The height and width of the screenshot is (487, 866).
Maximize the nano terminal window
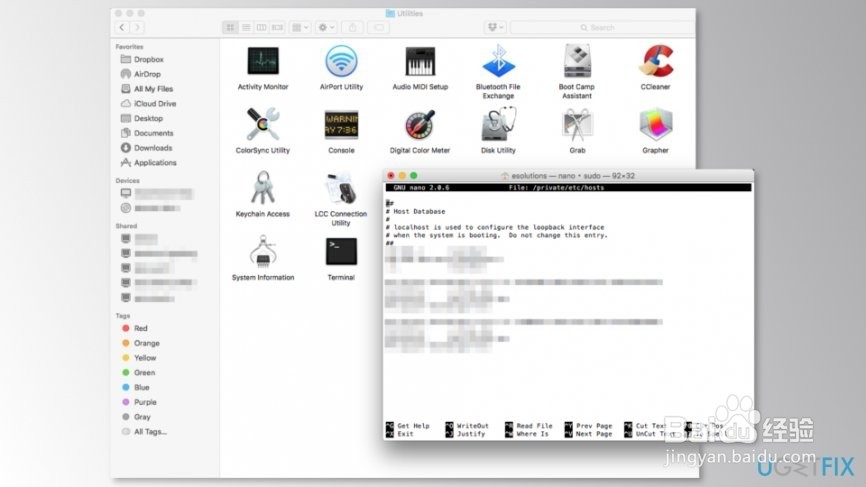point(414,176)
